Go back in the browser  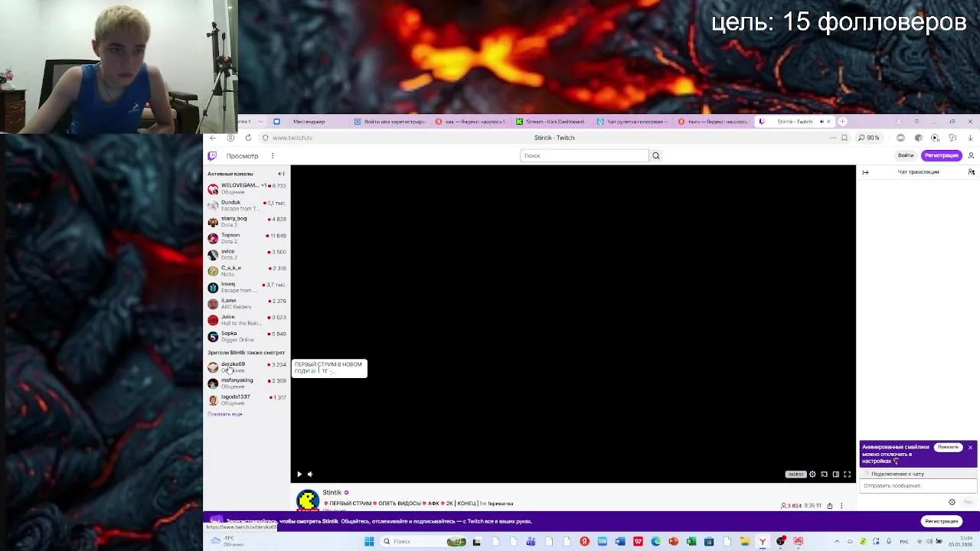[213, 138]
